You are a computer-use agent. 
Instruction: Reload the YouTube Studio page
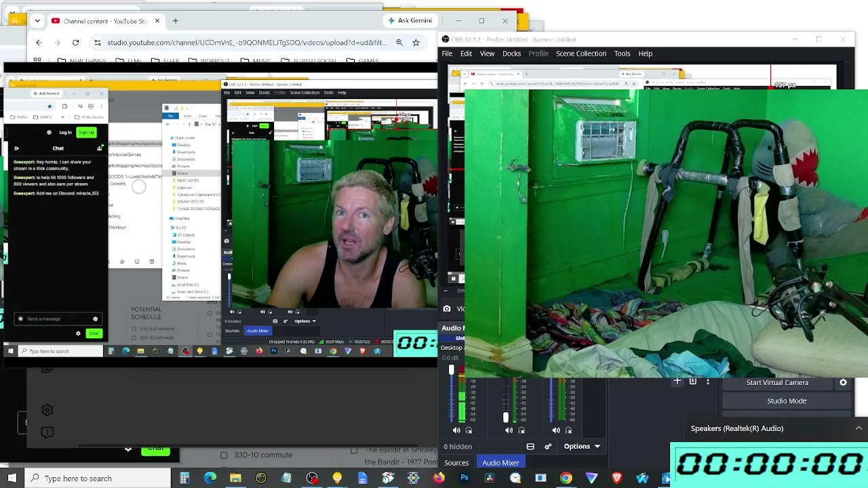[75, 43]
